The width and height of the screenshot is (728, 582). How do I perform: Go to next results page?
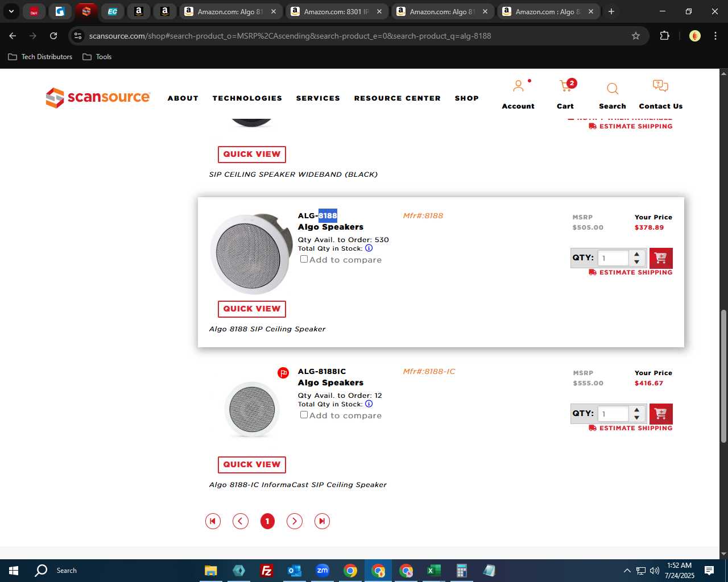pyautogui.click(x=295, y=521)
